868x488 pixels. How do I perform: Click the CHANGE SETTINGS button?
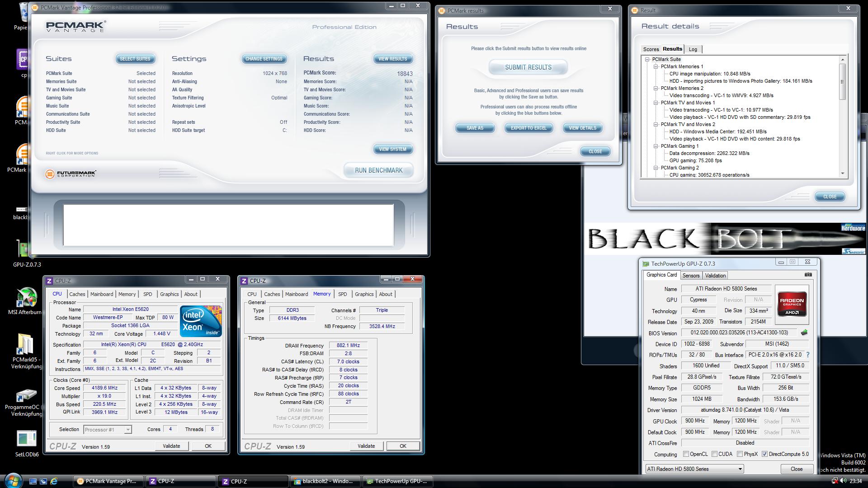pos(264,59)
